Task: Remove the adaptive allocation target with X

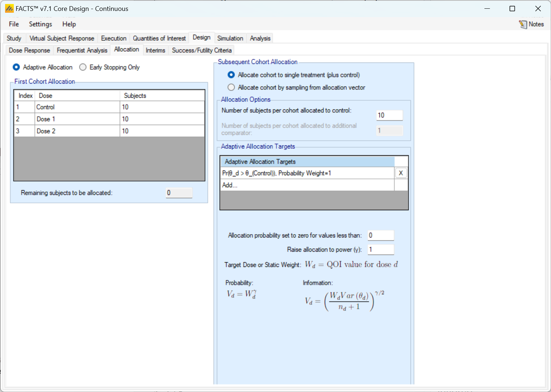Action: tap(400, 173)
